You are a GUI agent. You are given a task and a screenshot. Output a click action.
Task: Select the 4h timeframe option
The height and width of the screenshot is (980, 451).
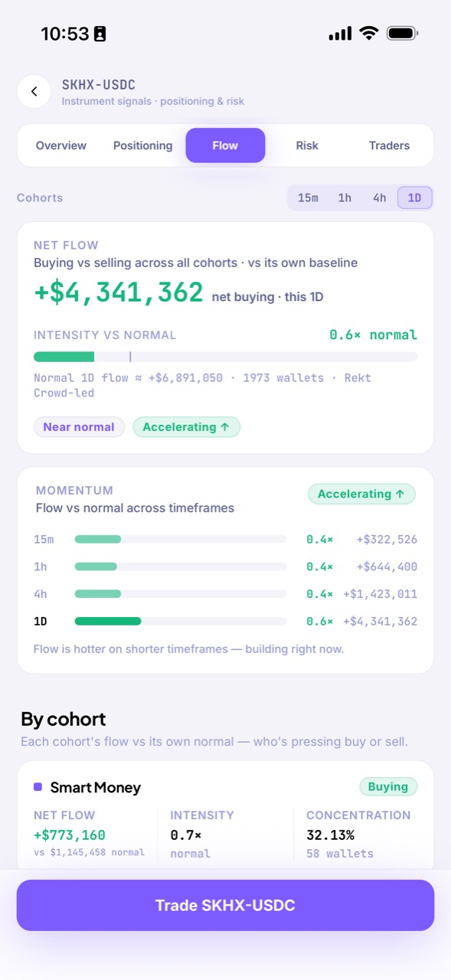380,198
